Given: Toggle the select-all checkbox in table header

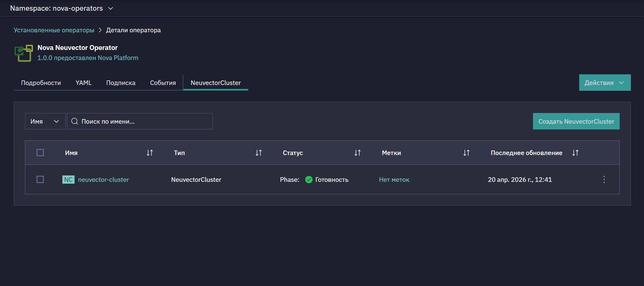Looking at the screenshot, I should (x=40, y=153).
